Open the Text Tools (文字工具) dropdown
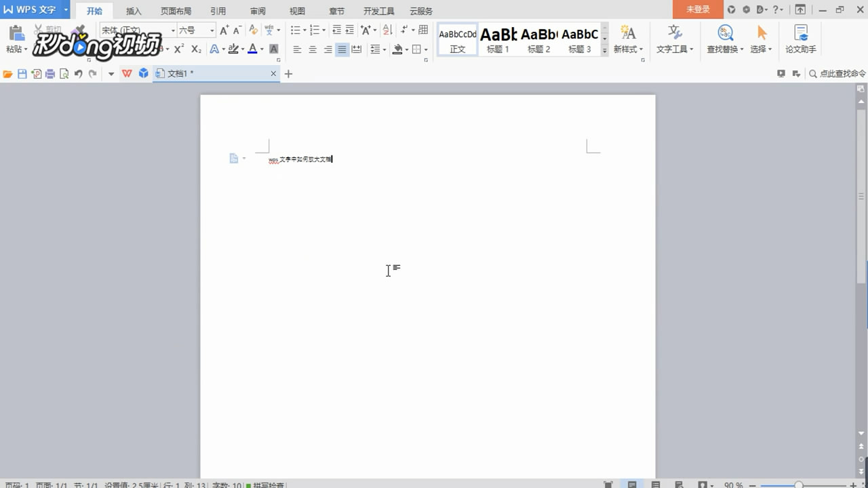This screenshot has width=868, height=488. pyautogui.click(x=675, y=39)
